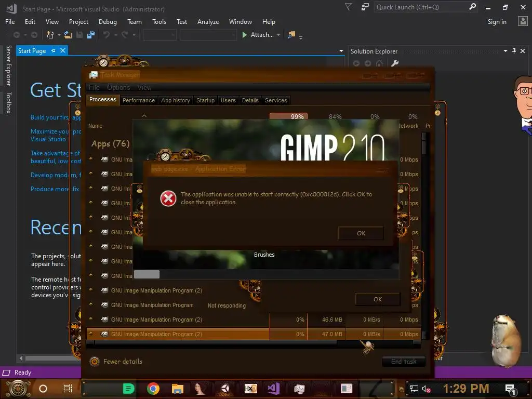This screenshot has width=532, height=399.
Task: Click the Open File toolbar icon
Action: [68, 35]
